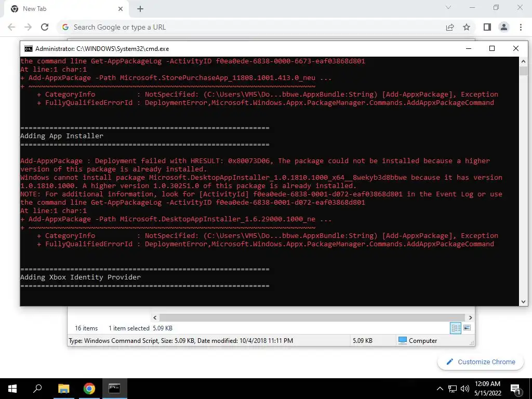The width and height of the screenshot is (532, 399).
Task: Close the Administrator cmd.exe window
Action: (x=516, y=48)
